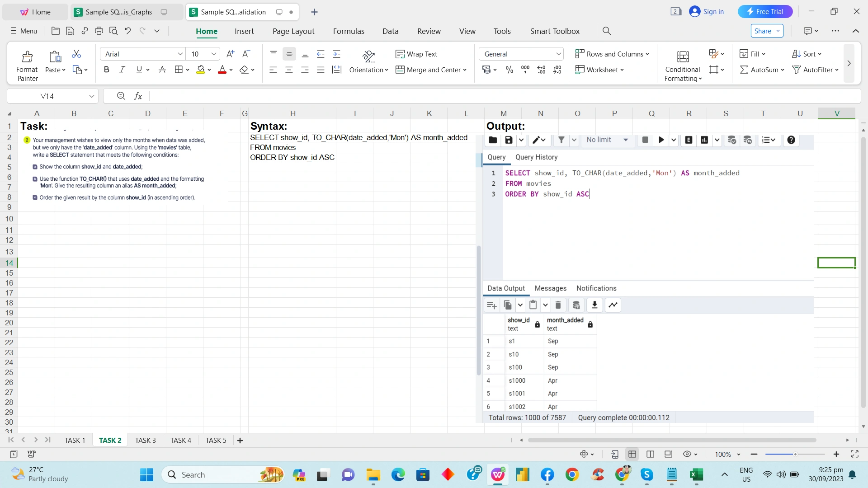Viewport: 868px width, 488px height.
Task: Expand the fill color dropdown arrow
Action: coord(209,70)
